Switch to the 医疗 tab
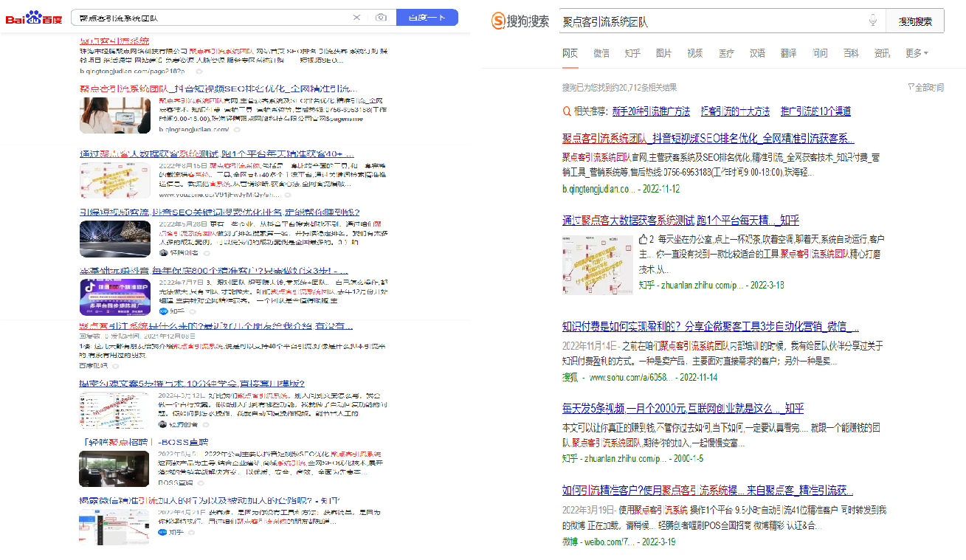The height and width of the screenshot is (560, 966). 726,53
